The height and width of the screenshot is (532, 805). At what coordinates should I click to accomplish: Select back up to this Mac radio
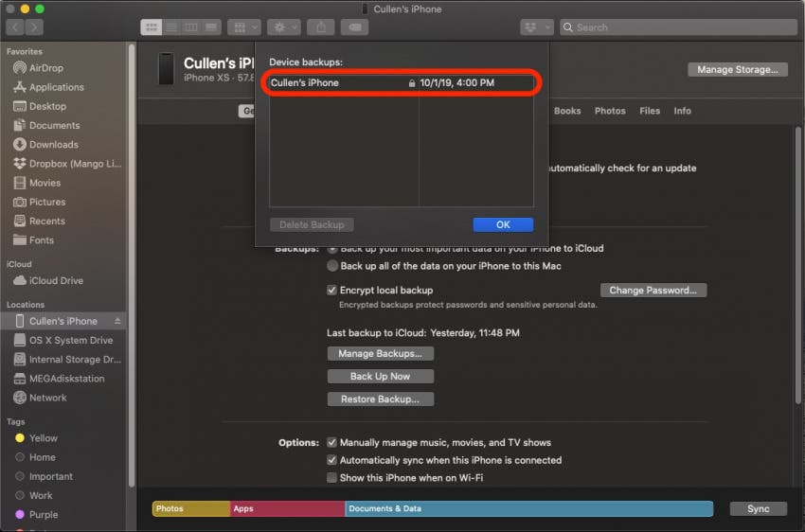coord(332,266)
